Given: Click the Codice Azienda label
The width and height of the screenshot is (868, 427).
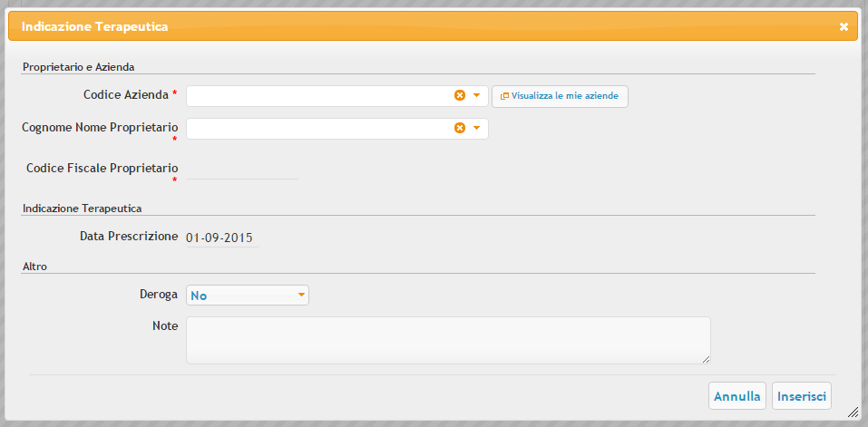Looking at the screenshot, I should tap(126, 94).
